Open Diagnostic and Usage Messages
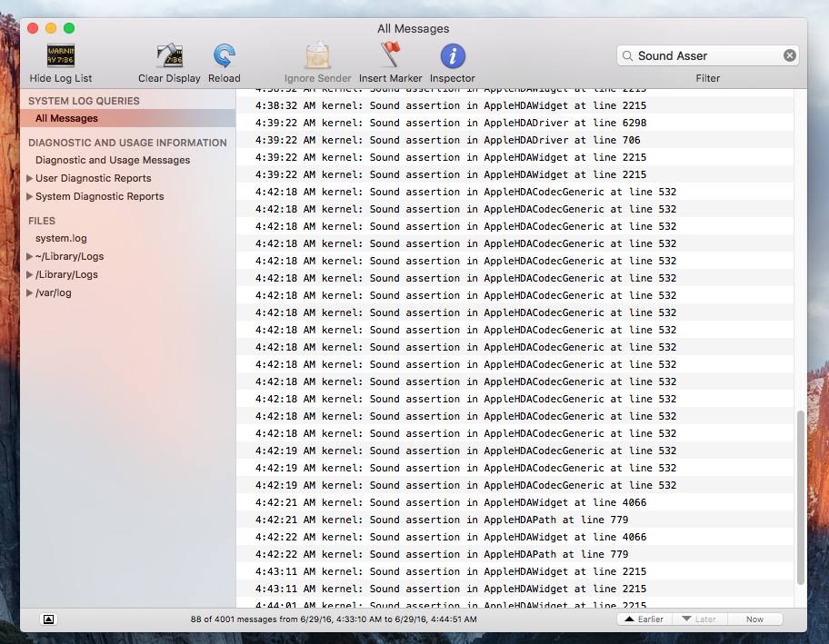The height and width of the screenshot is (644, 829). click(113, 160)
